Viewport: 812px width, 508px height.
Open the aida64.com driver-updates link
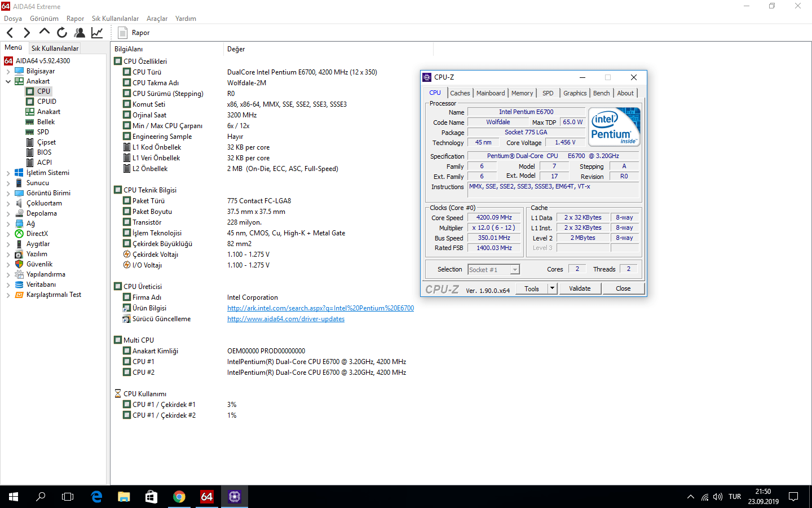click(x=286, y=319)
